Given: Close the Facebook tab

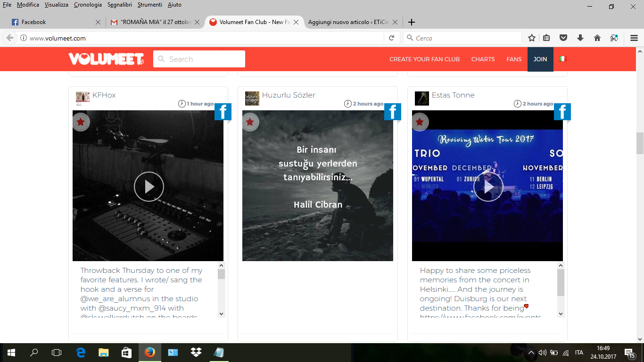Looking at the screenshot, I should 98,22.
